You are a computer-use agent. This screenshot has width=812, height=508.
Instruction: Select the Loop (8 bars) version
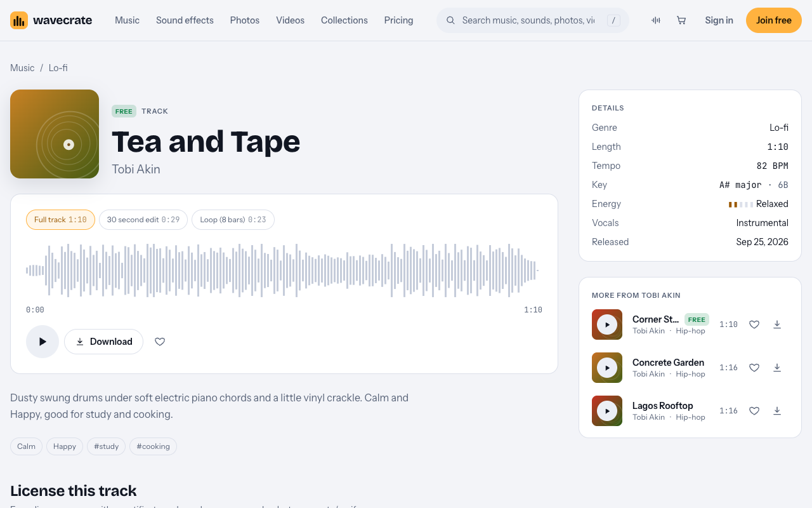(x=233, y=220)
